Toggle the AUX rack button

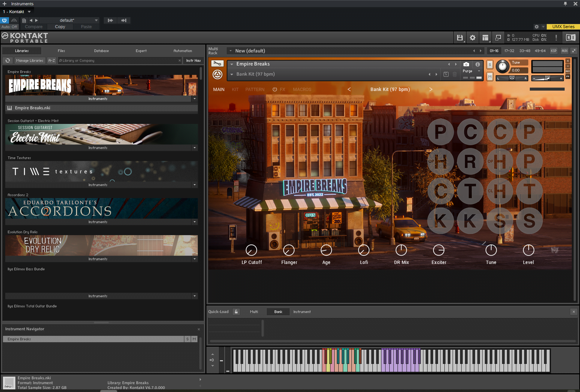coord(565,51)
